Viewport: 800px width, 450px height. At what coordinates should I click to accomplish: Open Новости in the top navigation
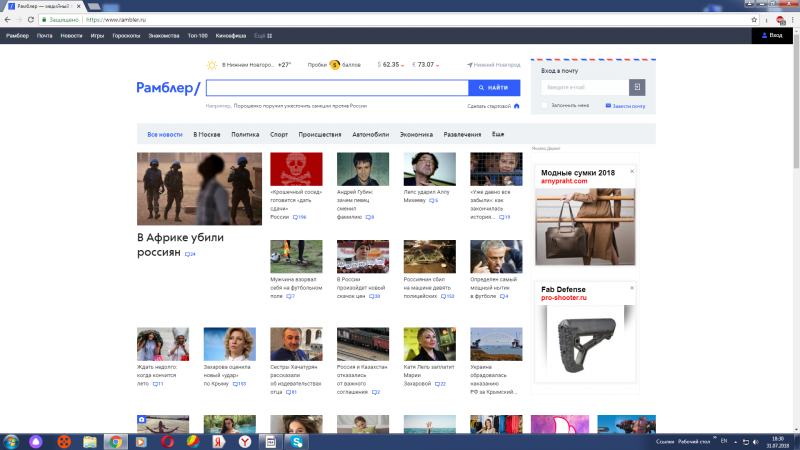tap(71, 36)
